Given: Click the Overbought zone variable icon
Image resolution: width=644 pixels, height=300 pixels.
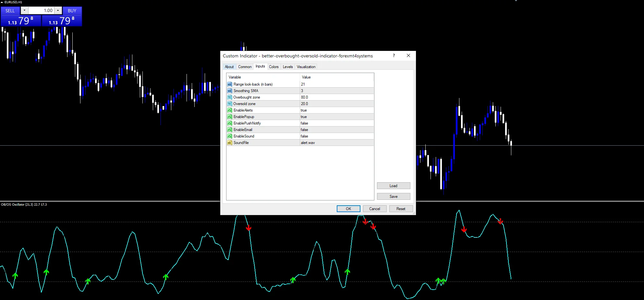Looking at the screenshot, I should tap(229, 97).
